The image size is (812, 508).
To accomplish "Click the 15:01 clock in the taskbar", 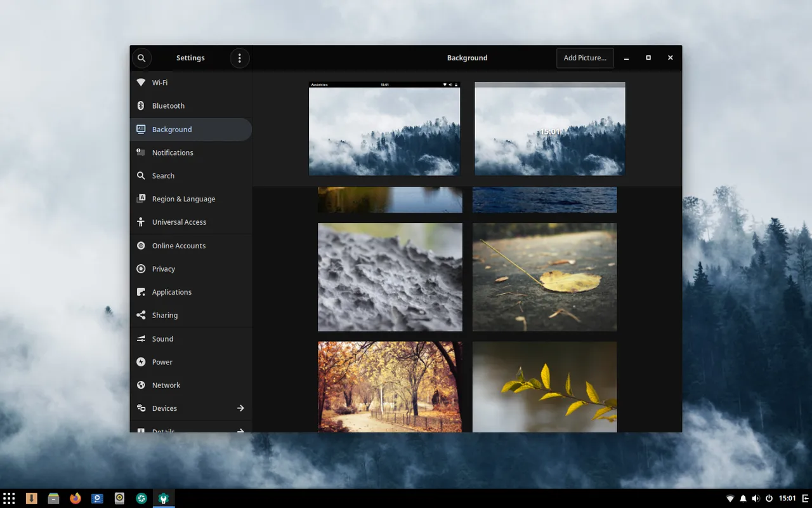I will click(787, 498).
